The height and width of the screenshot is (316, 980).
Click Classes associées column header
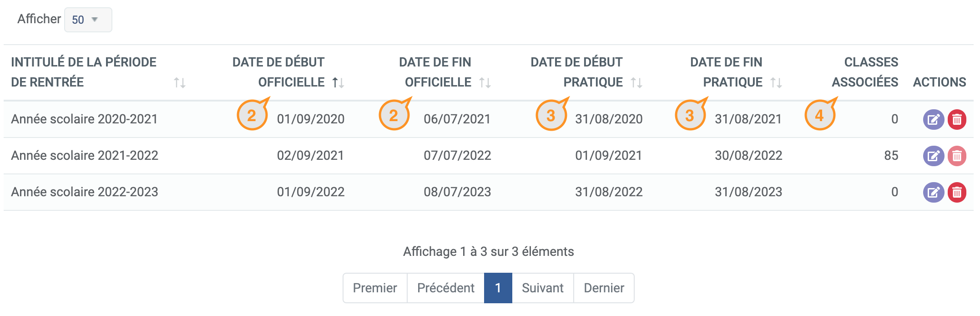(865, 72)
